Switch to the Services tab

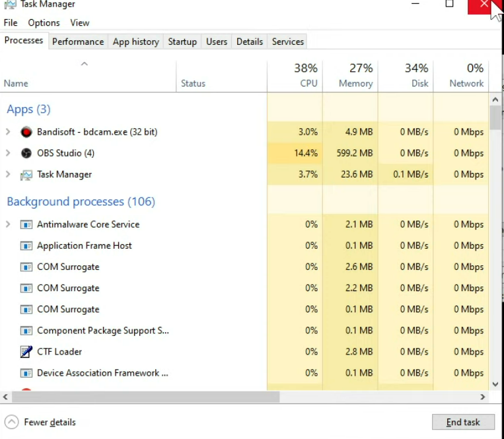[288, 42]
